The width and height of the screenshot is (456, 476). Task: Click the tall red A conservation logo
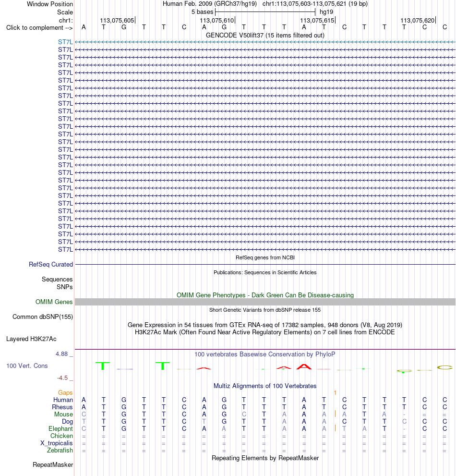pos(304,366)
